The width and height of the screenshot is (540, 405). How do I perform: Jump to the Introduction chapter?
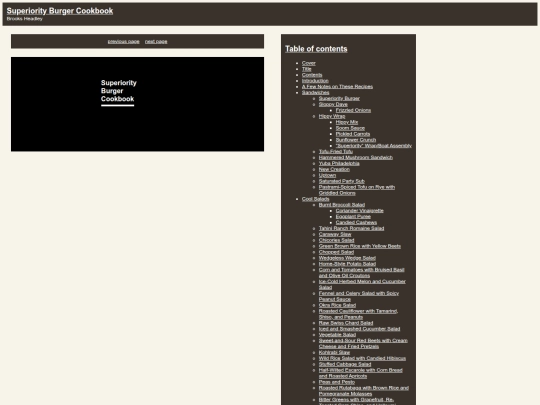point(315,81)
